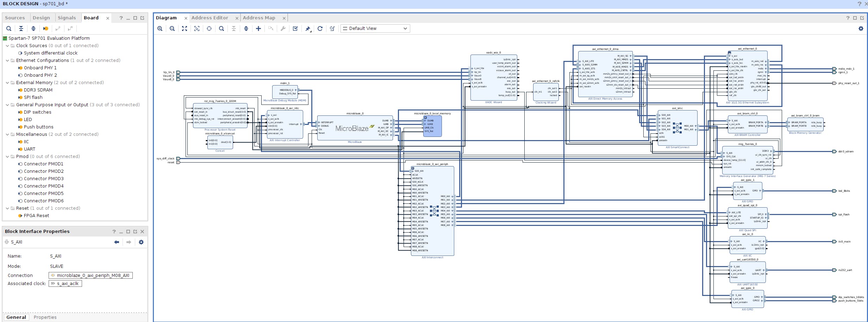Collapse the Miscellaneous group

coord(7,134)
